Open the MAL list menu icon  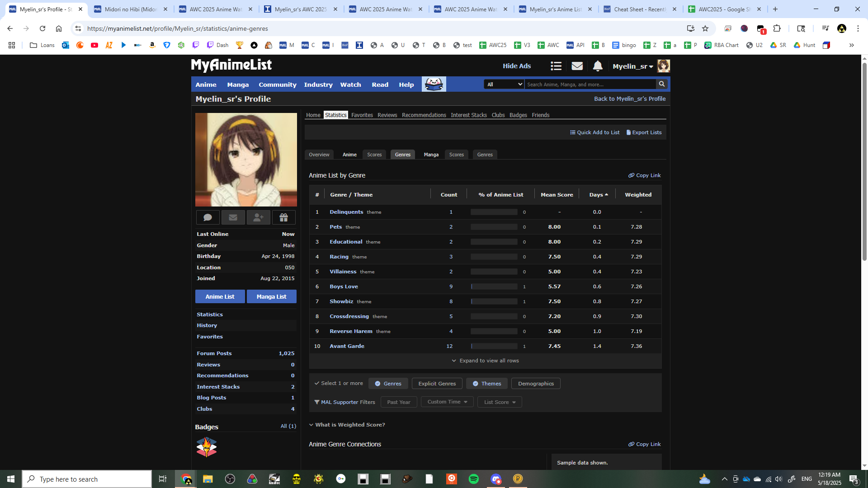point(556,66)
